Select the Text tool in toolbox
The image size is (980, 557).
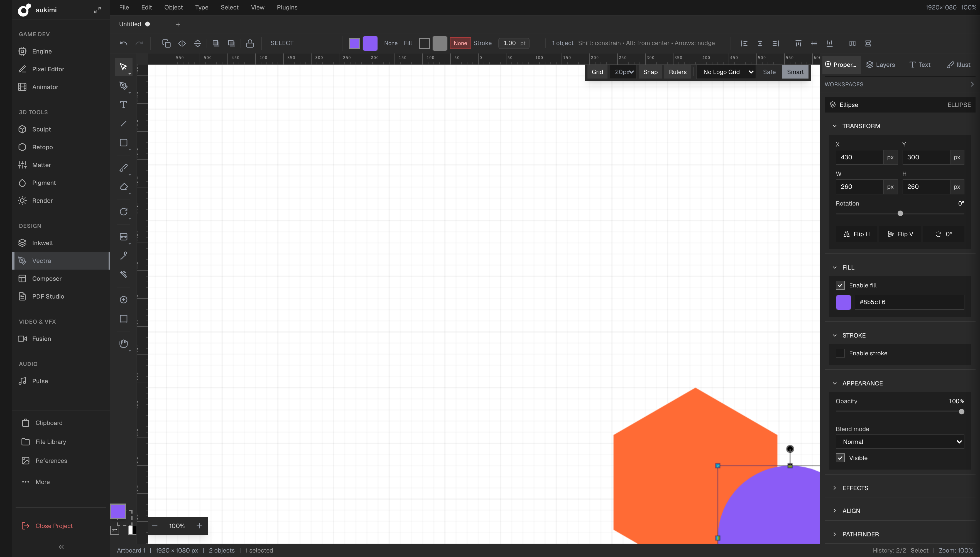click(x=123, y=105)
